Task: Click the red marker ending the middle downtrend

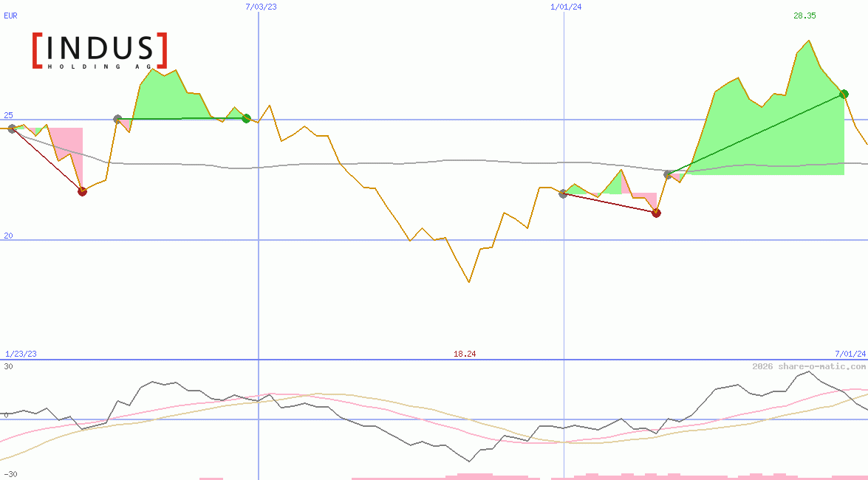Action: [x=657, y=213]
